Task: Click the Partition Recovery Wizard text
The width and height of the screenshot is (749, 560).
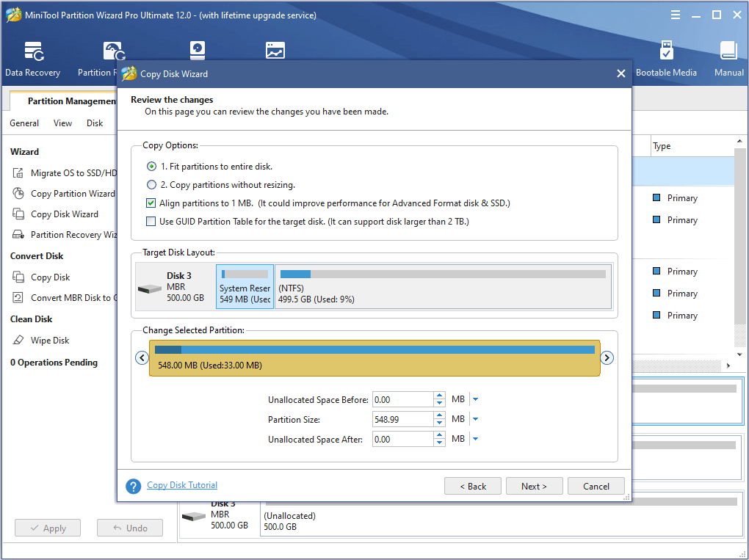Action: (73, 234)
